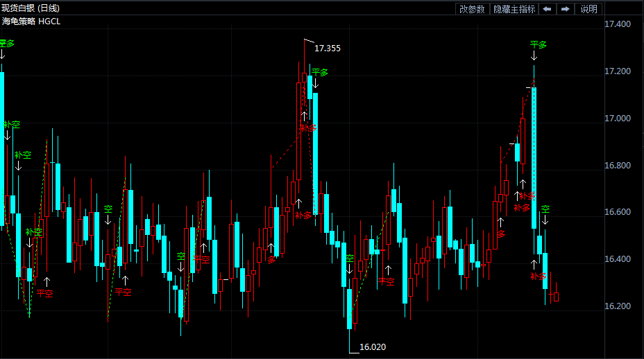
Task: Click the 16.020 low price label
Action: pos(373,347)
